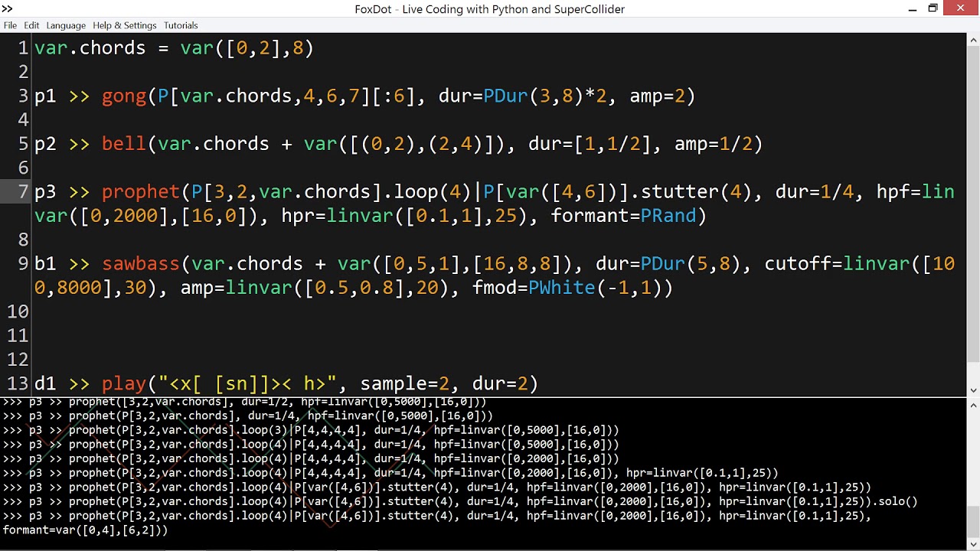Select line number 13 in the gutter
The width and height of the screenshot is (980, 551).
tap(18, 383)
